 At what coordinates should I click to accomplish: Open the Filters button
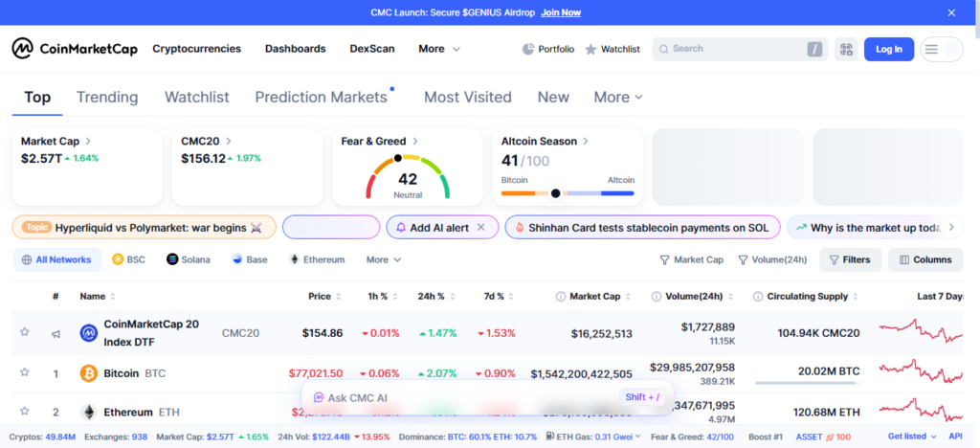850,260
